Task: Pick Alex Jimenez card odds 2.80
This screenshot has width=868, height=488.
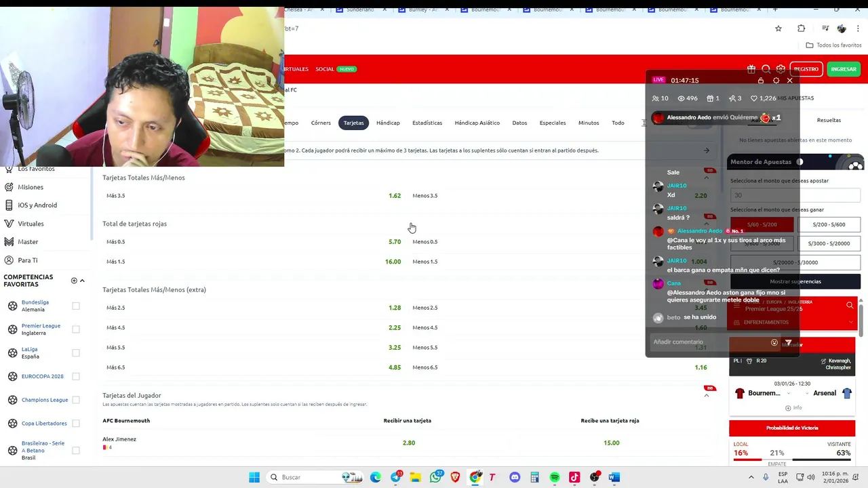Action: pyautogui.click(x=408, y=443)
